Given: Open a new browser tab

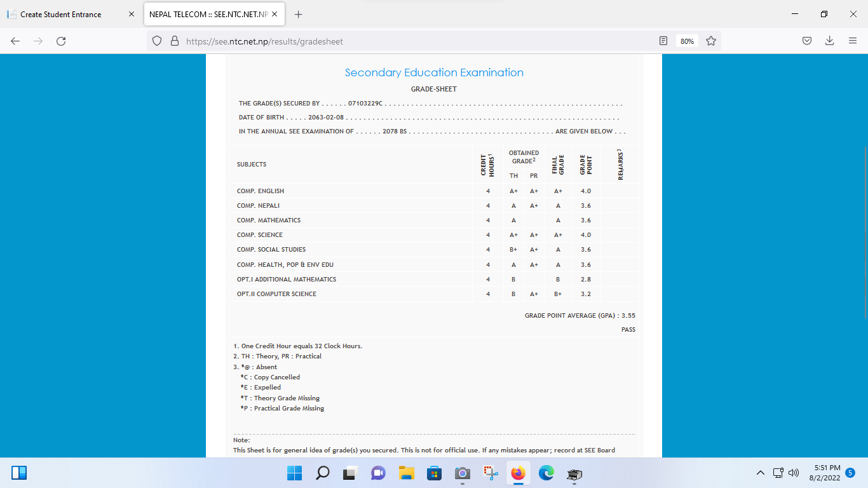Looking at the screenshot, I should point(299,15).
